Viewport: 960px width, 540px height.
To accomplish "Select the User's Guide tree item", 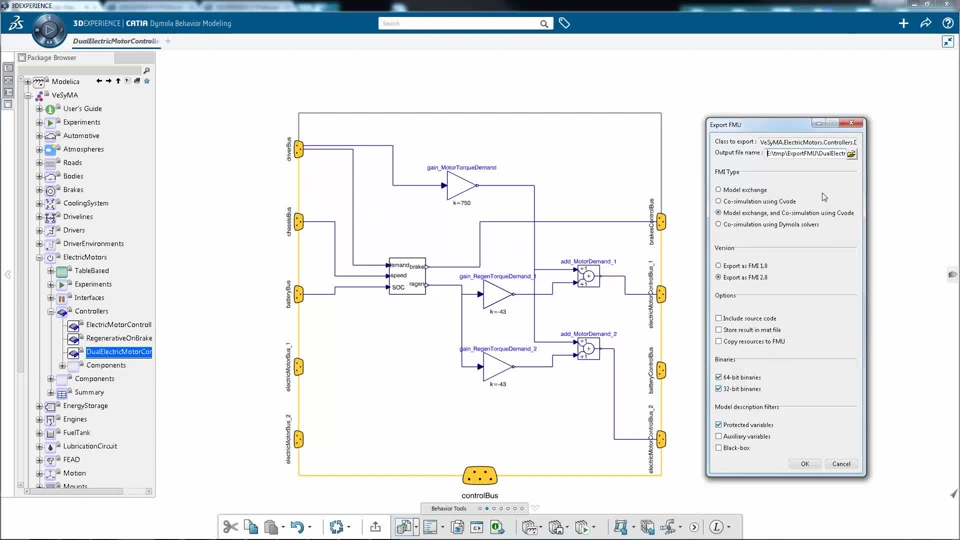I will (x=83, y=108).
